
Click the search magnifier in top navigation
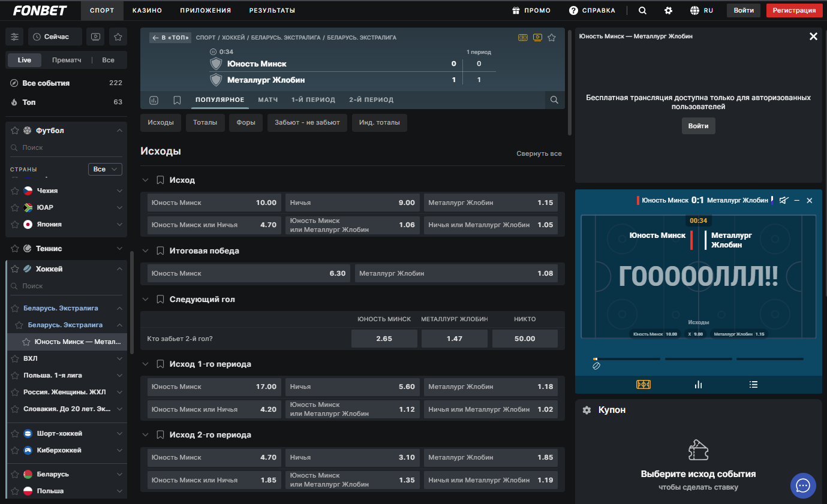click(642, 10)
